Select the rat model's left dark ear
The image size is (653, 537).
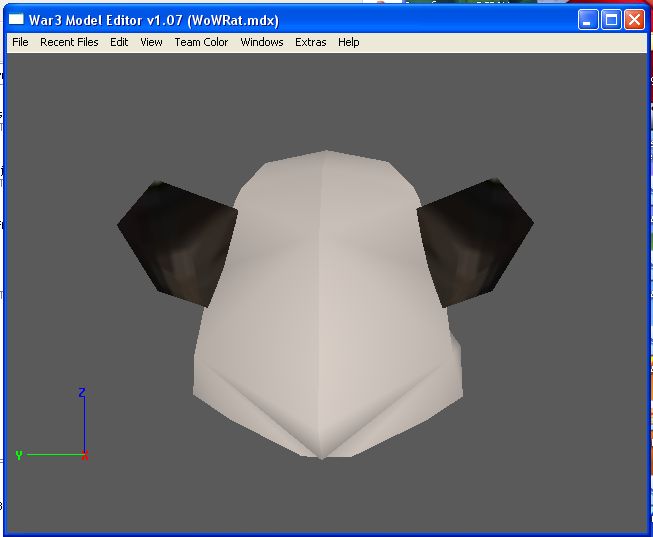coord(178,244)
